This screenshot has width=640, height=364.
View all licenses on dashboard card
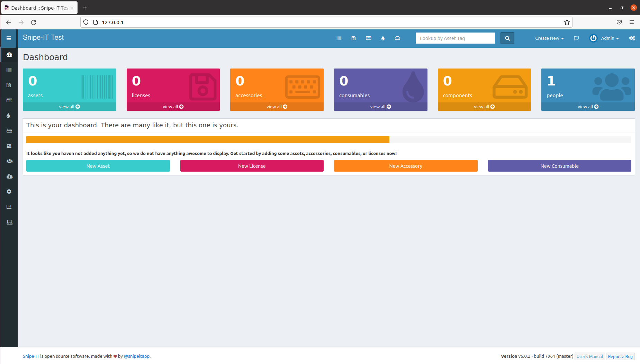(x=173, y=107)
